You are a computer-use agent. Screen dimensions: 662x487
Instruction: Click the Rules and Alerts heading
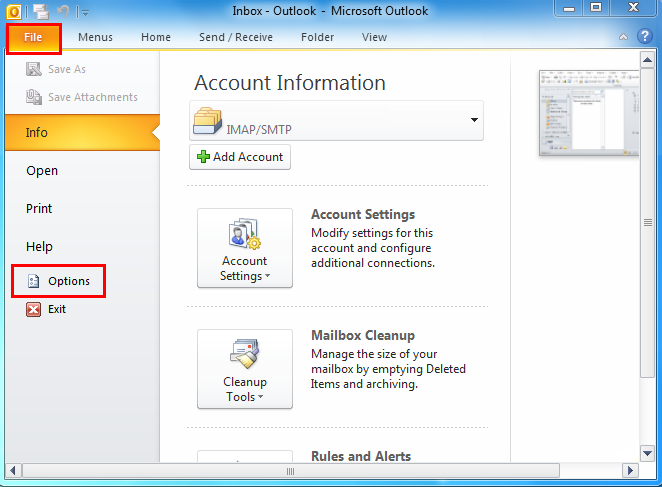[x=361, y=456]
